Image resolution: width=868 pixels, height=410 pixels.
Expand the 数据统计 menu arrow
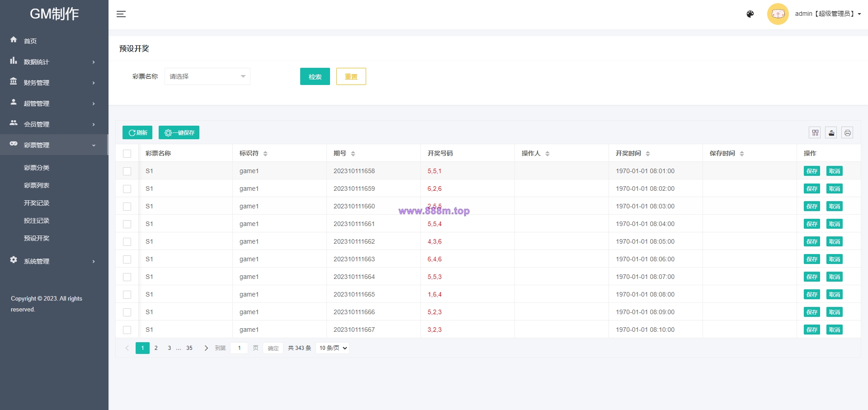pos(94,62)
